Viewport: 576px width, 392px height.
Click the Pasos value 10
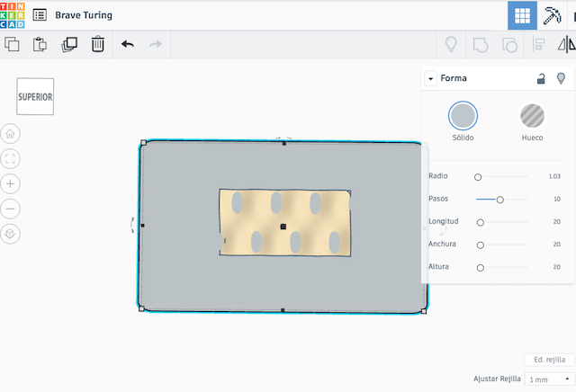click(x=557, y=199)
